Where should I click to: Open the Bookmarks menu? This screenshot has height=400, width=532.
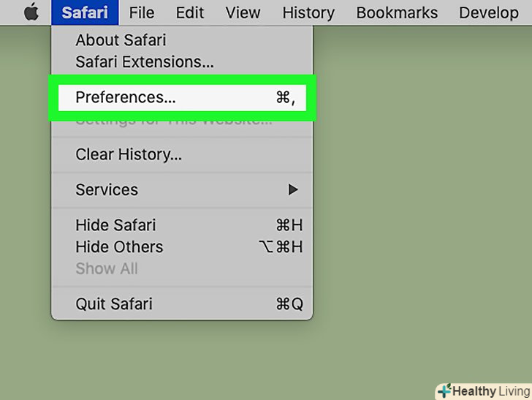(x=397, y=12)
